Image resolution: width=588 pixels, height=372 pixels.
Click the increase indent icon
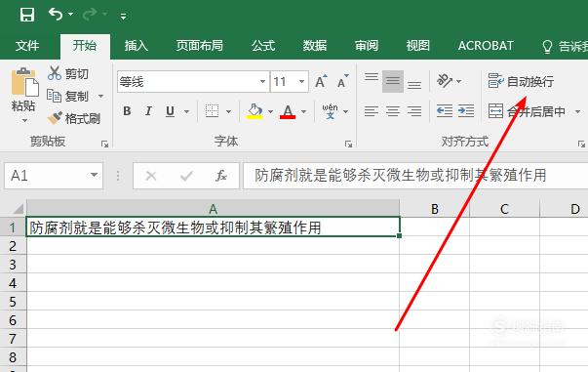pos(466,111)
